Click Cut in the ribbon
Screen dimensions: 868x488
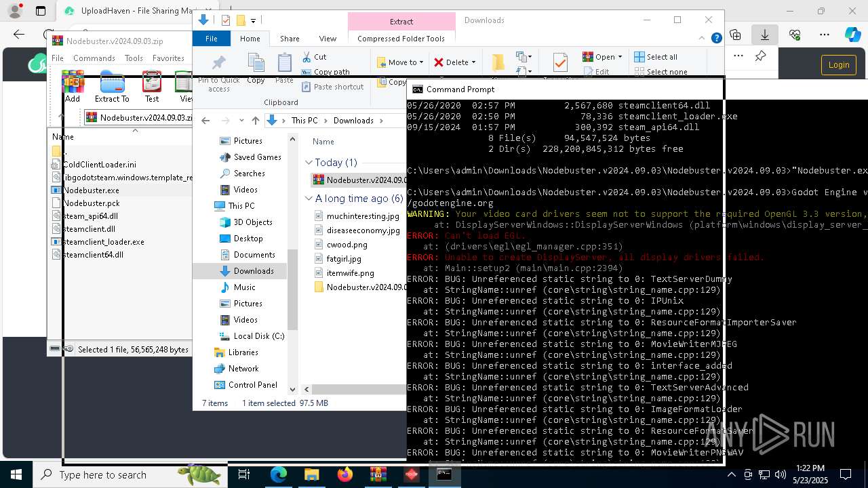click(314, 57)
